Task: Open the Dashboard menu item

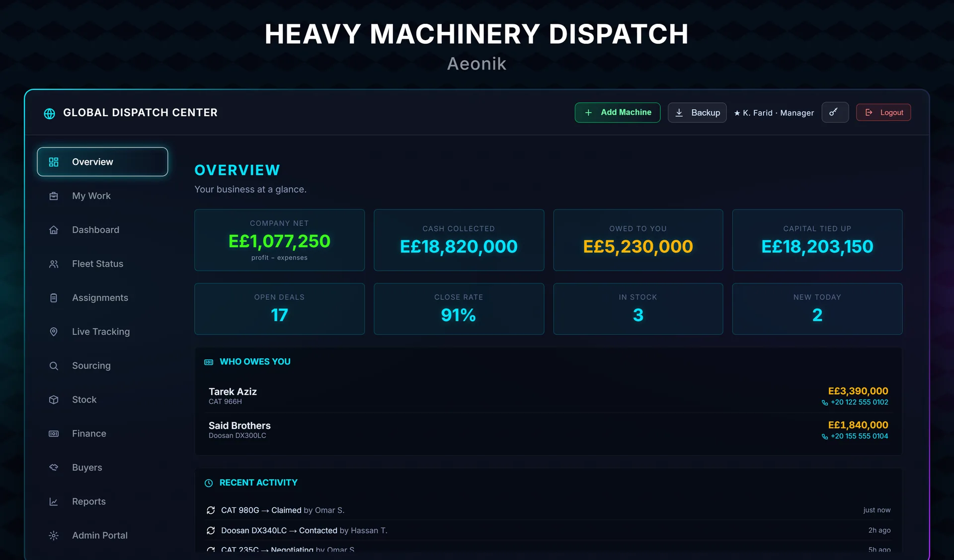Action: tap(102, 230)
